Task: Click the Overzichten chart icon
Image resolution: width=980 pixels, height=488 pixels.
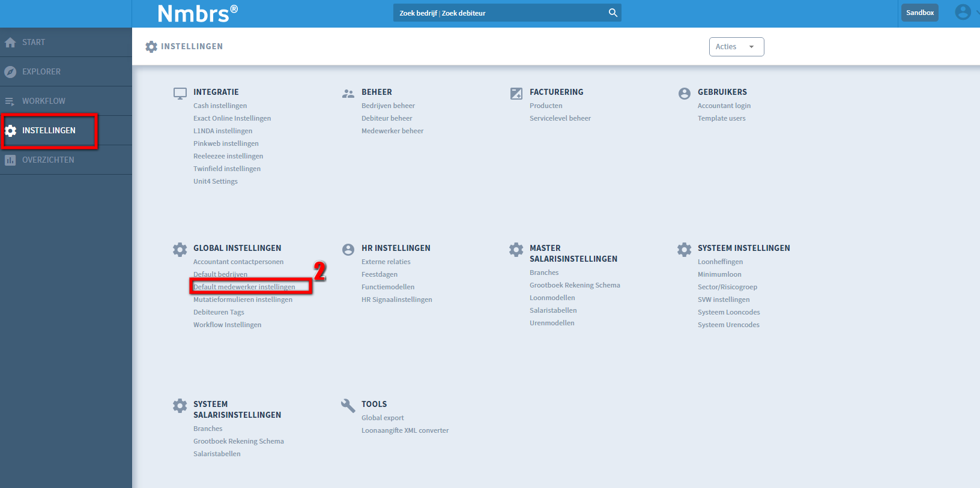Action: 10,160
